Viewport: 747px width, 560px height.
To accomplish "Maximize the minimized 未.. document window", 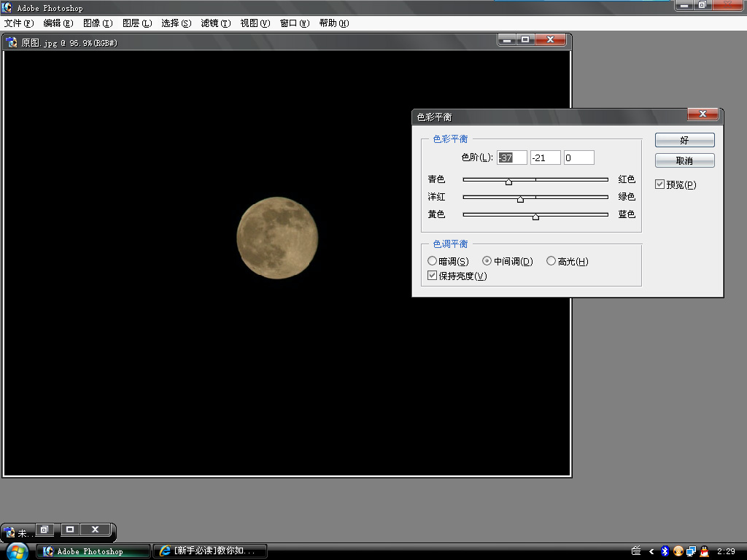I will click(x=70, y=529).
